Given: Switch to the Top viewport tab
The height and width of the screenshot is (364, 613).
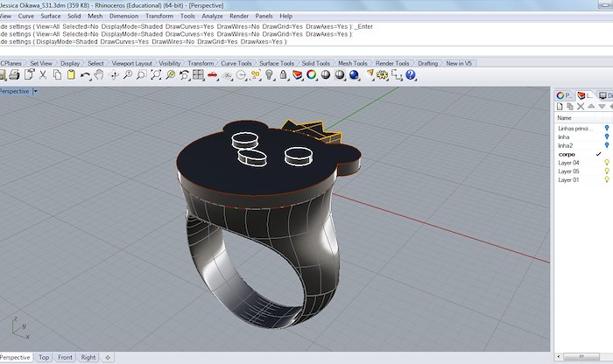Looking at the screenshot, I should 44,357.
